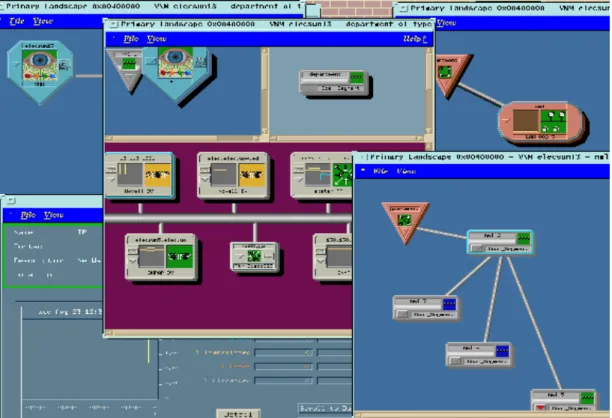Click green status box on gray triangle
Image resolution: width=612 pixels, height=418 pixels.
128,63
